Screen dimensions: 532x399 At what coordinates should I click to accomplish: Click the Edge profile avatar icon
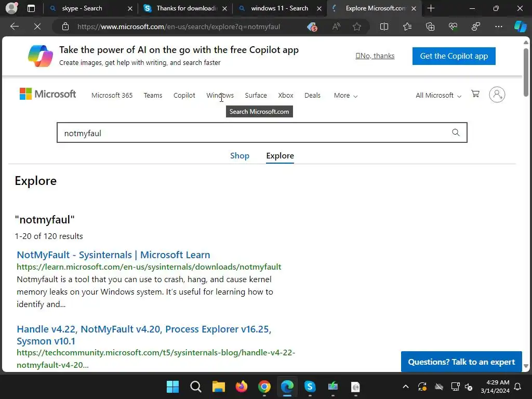click(11, 8)
